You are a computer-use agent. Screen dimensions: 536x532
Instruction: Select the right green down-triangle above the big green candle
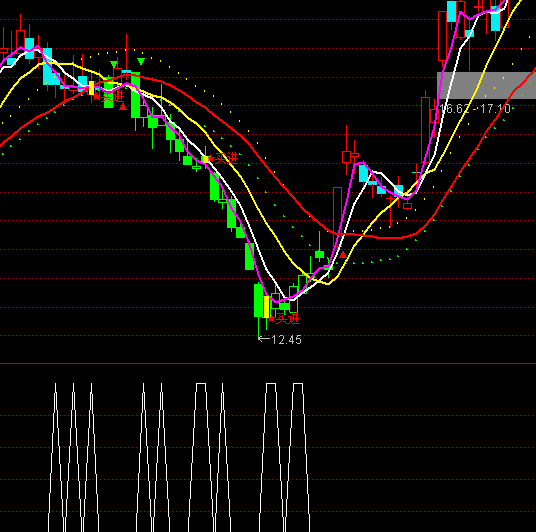coord(141,62)
